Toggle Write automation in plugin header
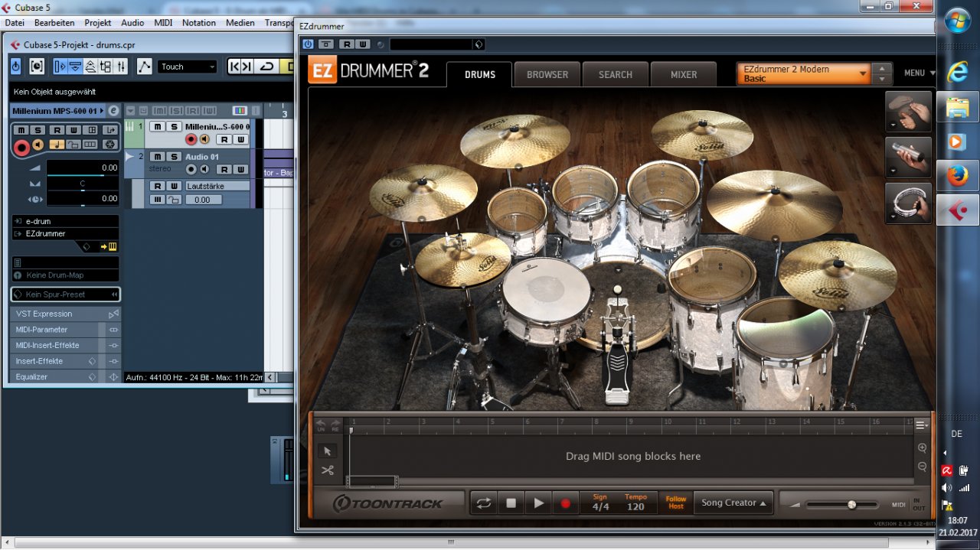The image size is (980, 550). (362, 44)
